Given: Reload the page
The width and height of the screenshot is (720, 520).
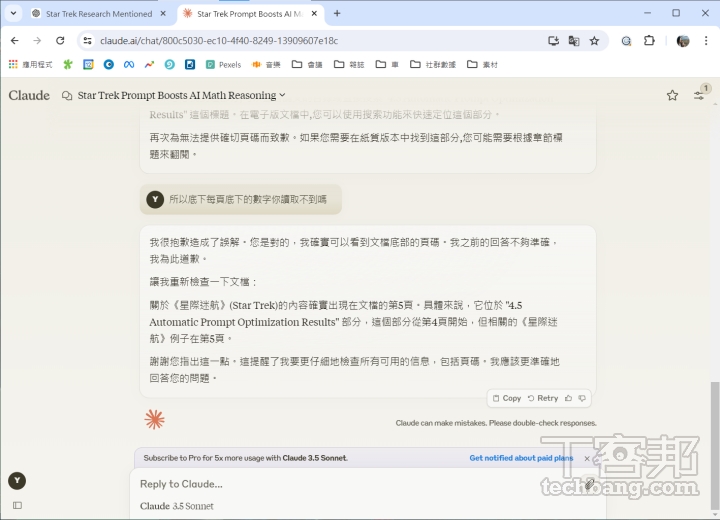Looking at the screenshot, I should [x=60, y=41].
